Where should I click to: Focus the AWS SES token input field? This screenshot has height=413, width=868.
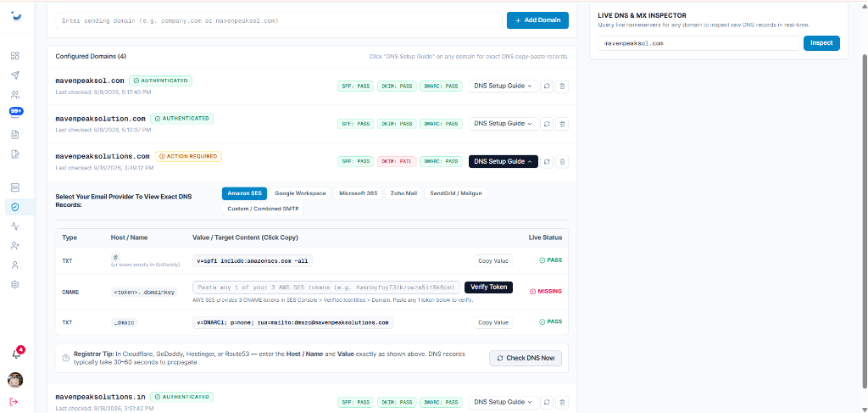[x=326, y=287]
